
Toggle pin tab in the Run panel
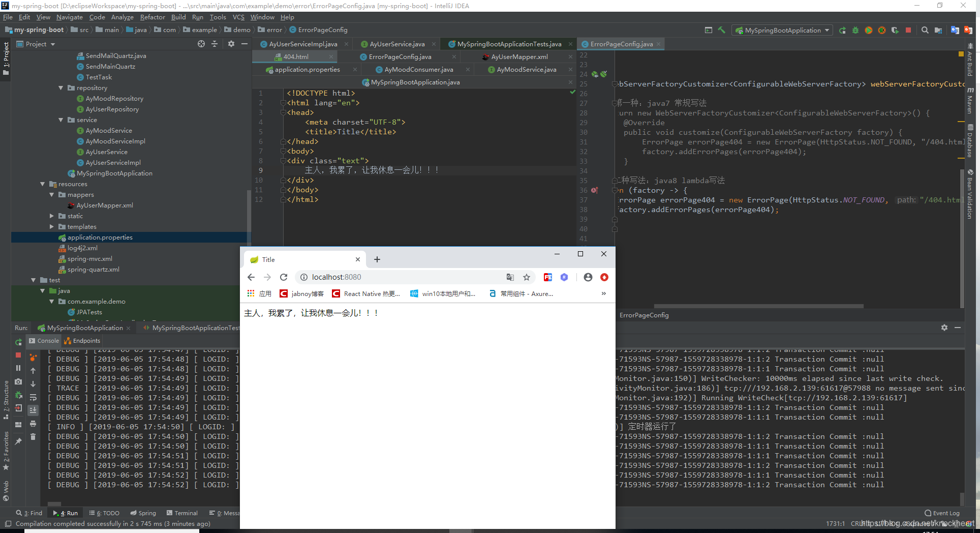coord(18,441)
